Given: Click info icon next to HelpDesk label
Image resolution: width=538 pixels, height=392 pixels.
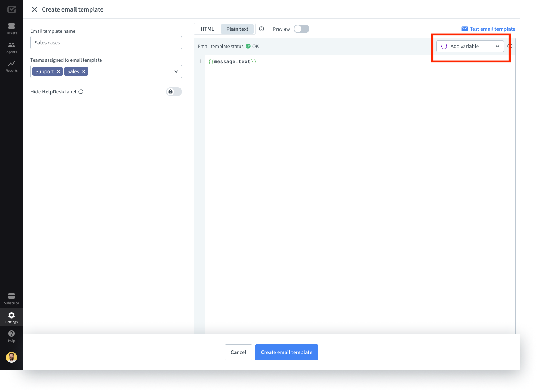Looking at the screenshot, I should 81,92.
